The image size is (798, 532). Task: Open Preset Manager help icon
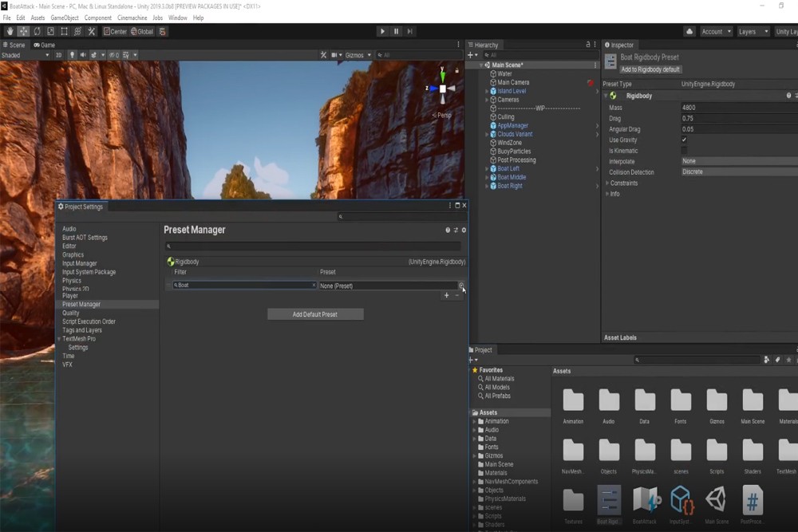click(448, 230)
